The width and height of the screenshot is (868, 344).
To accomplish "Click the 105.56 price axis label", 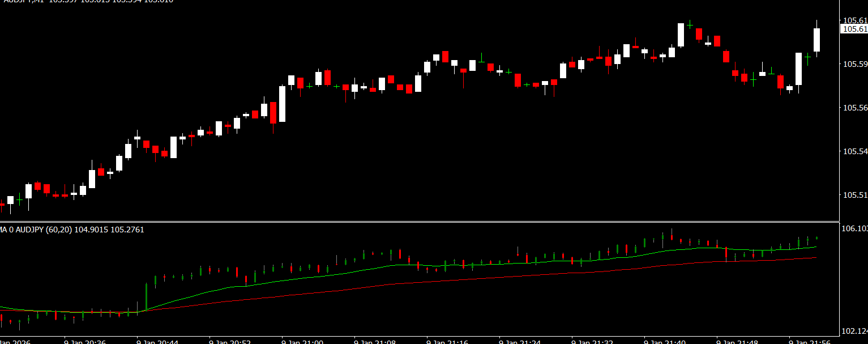I will [855, 108].
